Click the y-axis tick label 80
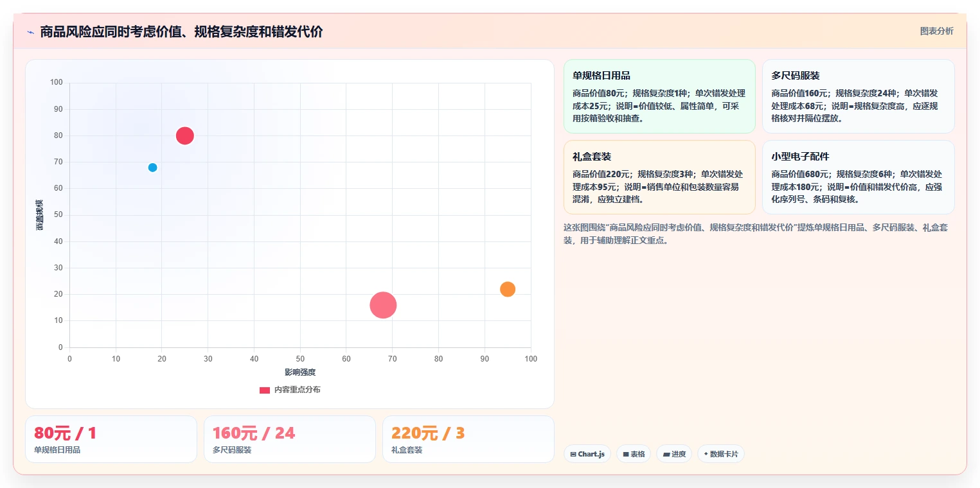 [x=58, y=135]
